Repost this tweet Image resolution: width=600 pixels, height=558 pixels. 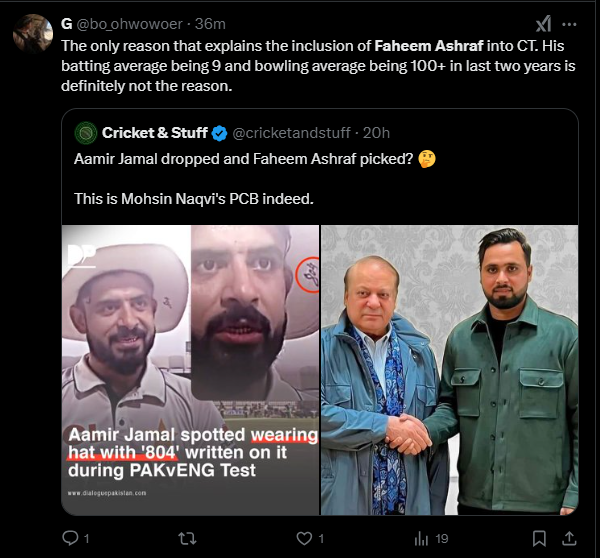(186, 538)
